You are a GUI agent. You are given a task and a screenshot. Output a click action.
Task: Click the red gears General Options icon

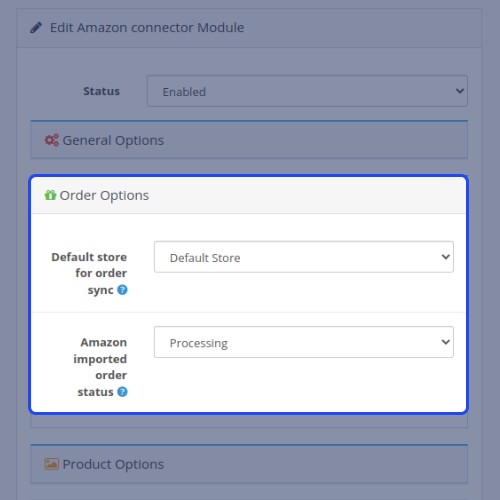pos(52,140)
